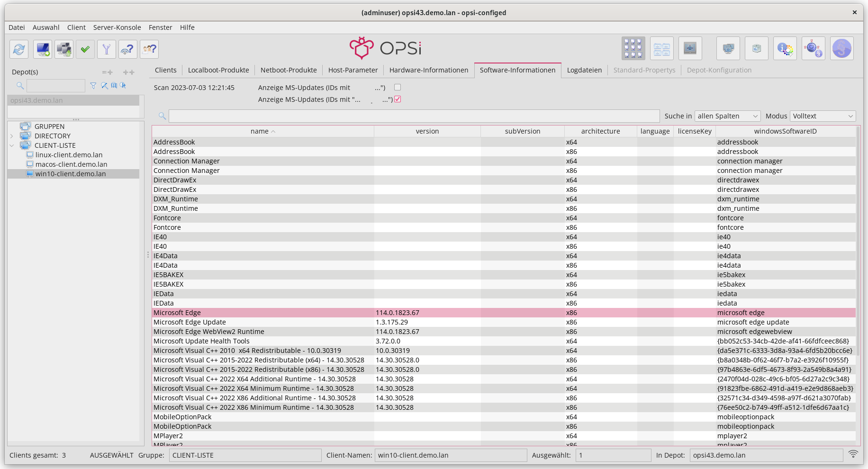
Task: Toggle the selected-clients filter funnel in toolbar
Action: point(107,49)
